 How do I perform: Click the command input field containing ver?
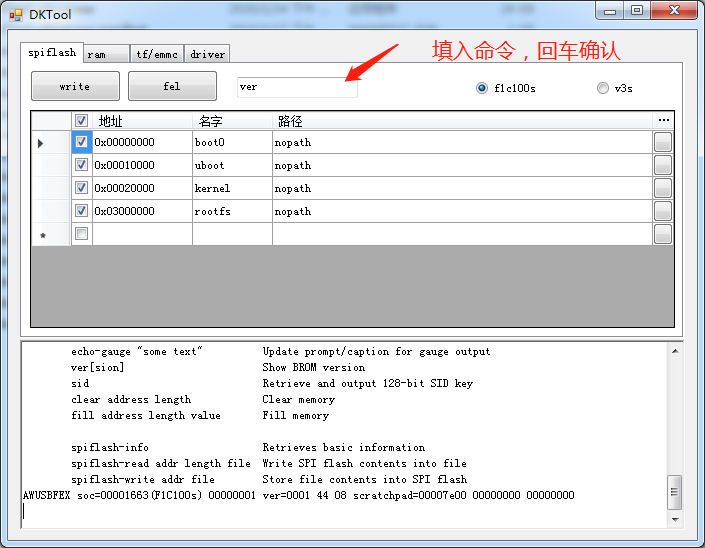(x=297, y=87)
